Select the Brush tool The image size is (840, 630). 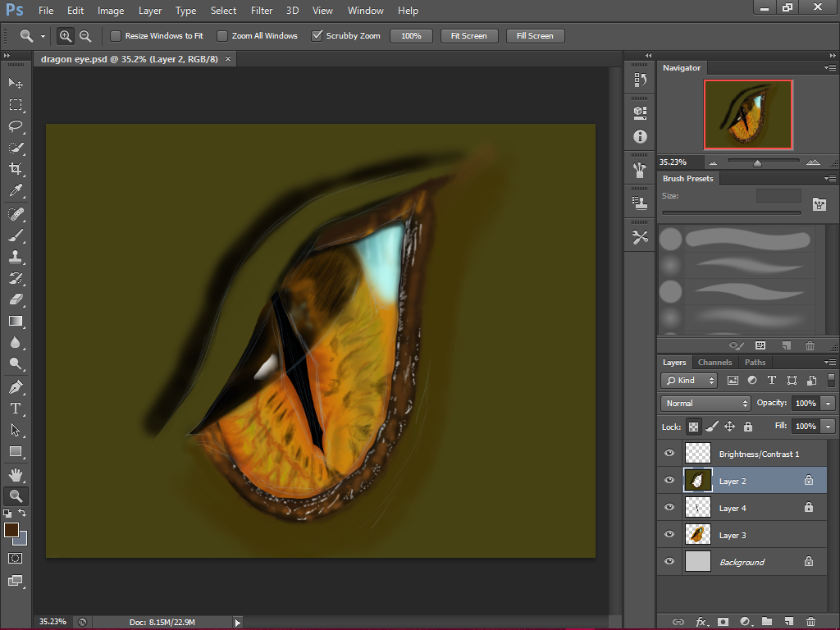[15, 234]
